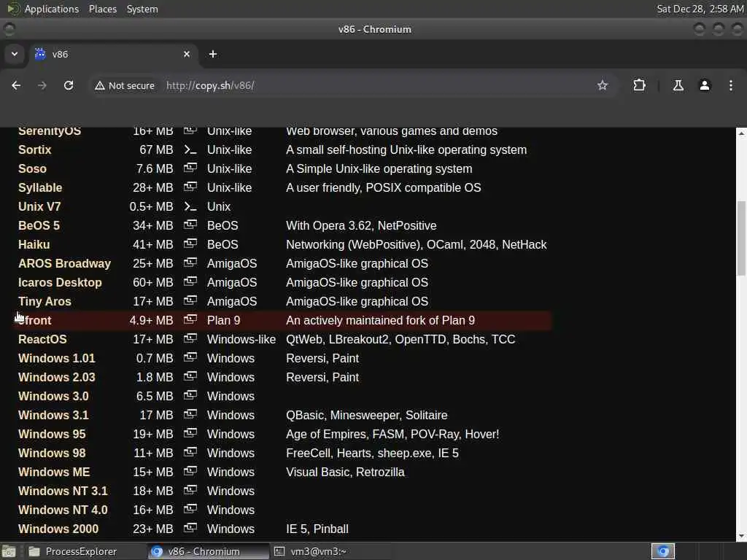
Task: Click the page vertical scrollbar thumb
Action: 741,238
